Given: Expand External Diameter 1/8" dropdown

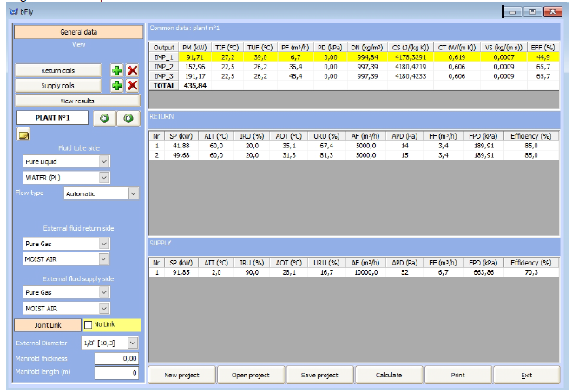Looking at the screenshot, I should point(133,343).
